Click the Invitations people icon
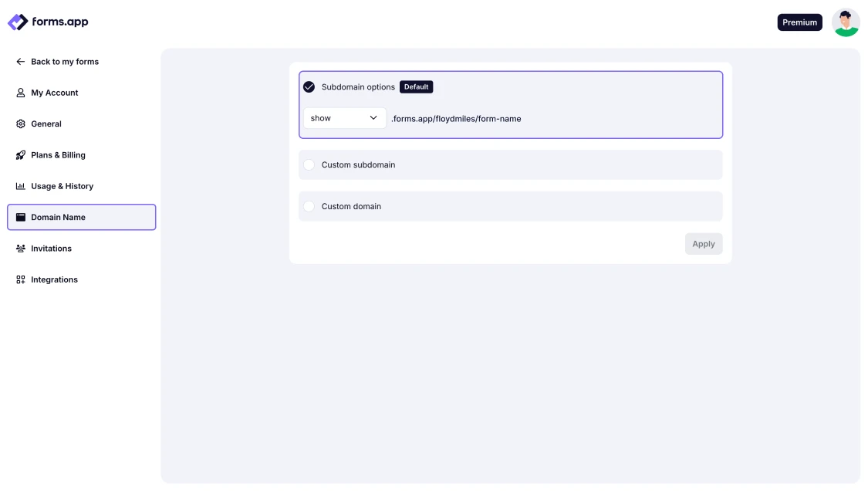This screenshot has height=491, width=868. pos(21,249)
